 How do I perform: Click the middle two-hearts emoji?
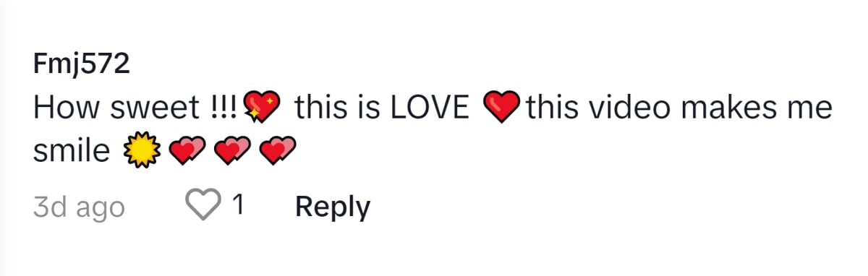pyautogui.click(x=231, y=151)
